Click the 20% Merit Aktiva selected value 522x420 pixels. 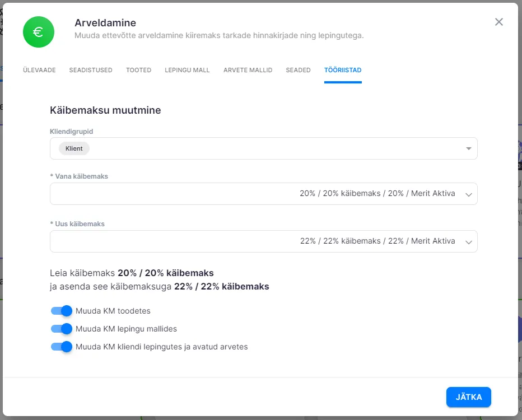tap(377, 194)
